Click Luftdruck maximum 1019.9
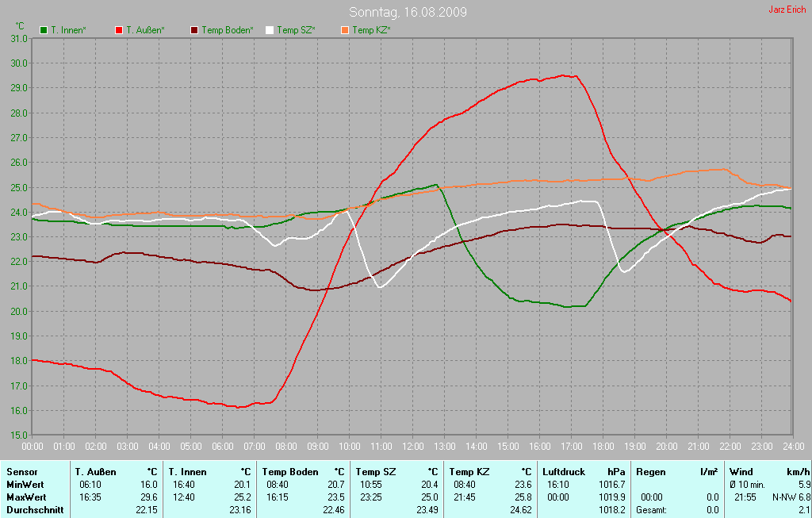This screenshot has width=812, height=518. (613, 497)
